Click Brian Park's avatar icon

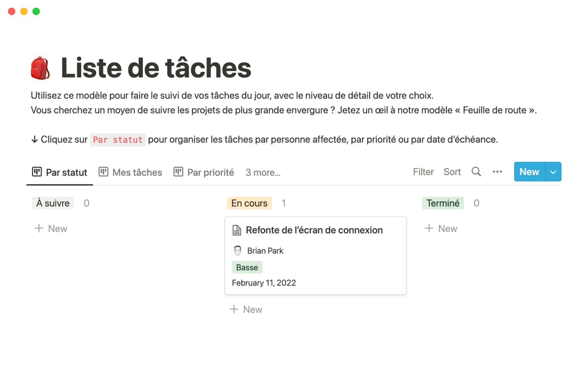[x=238, y=251]
